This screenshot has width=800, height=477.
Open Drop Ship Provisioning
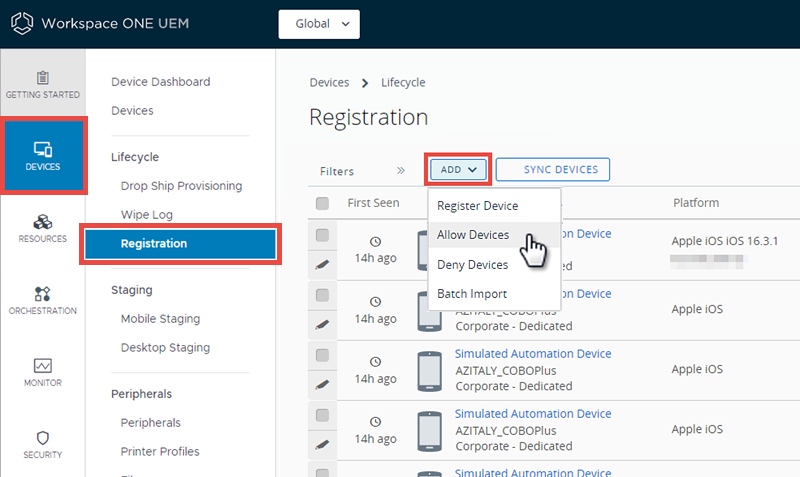tap(181, 186)
